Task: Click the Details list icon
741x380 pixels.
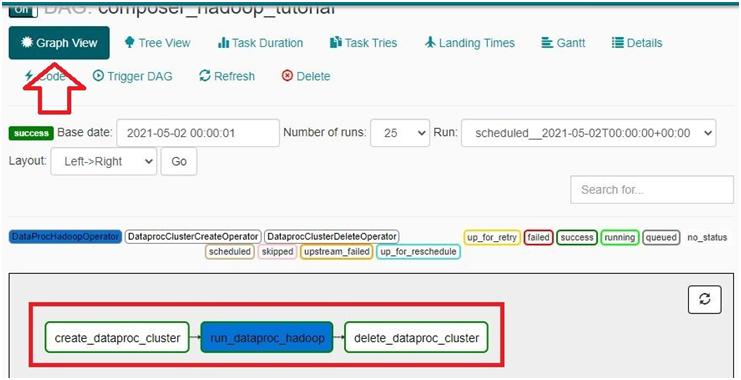Action: pos(618,43)
